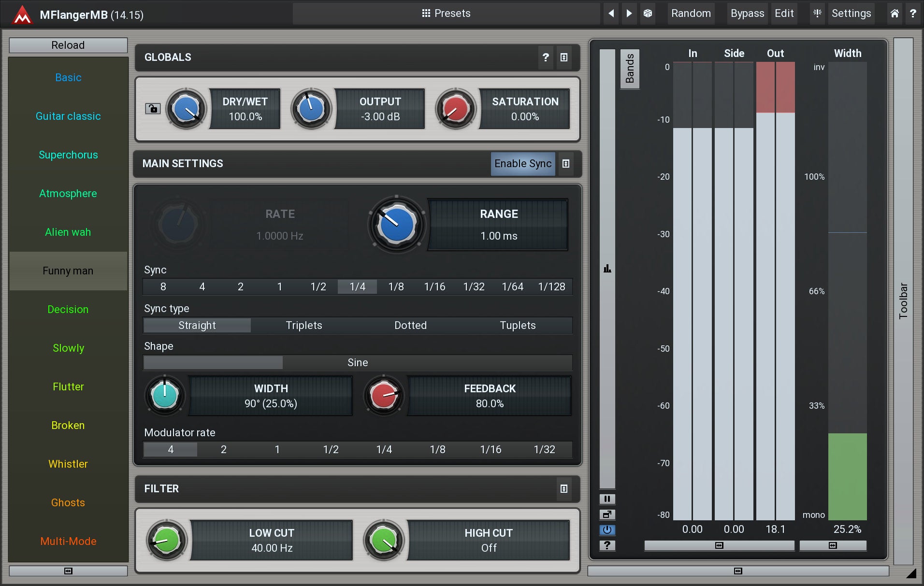Click the Shape slider bar
The image size is (924, 586).
(358, 363)
